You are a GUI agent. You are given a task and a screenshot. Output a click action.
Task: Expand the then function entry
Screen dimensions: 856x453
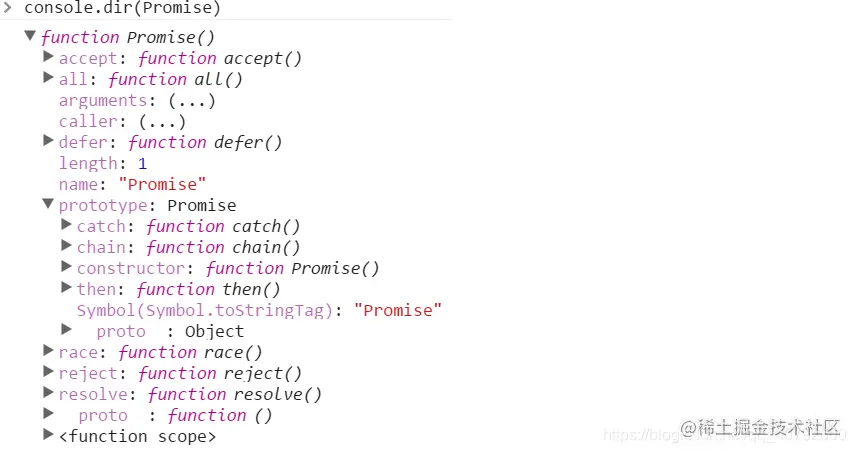point(66,288)
